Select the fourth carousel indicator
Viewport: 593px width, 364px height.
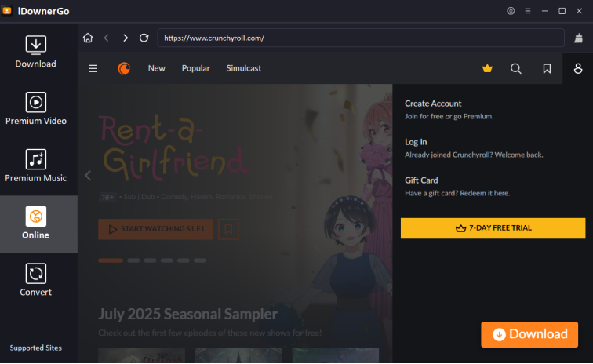167,260
